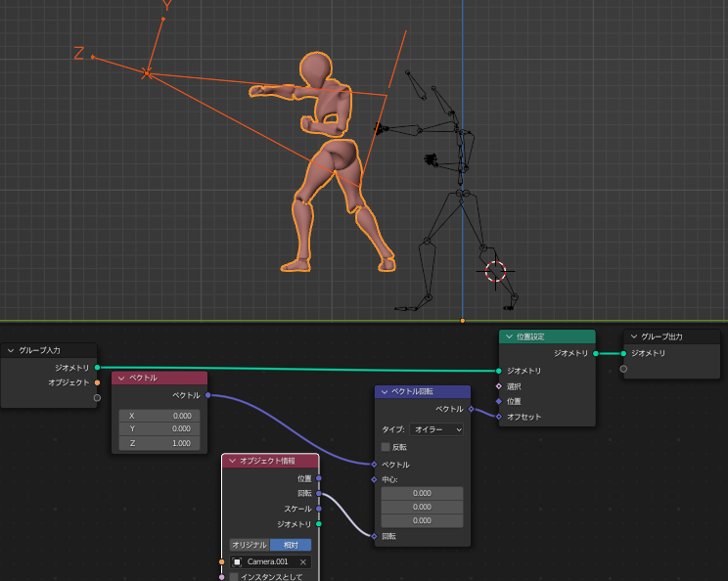Click the object icon beside Camera.001
The height and width of the screenshot is (581, 728).
tap(238, 562)
